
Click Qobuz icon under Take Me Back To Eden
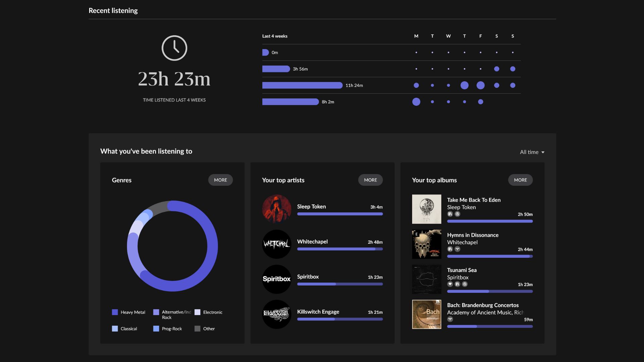coord(458,214)
